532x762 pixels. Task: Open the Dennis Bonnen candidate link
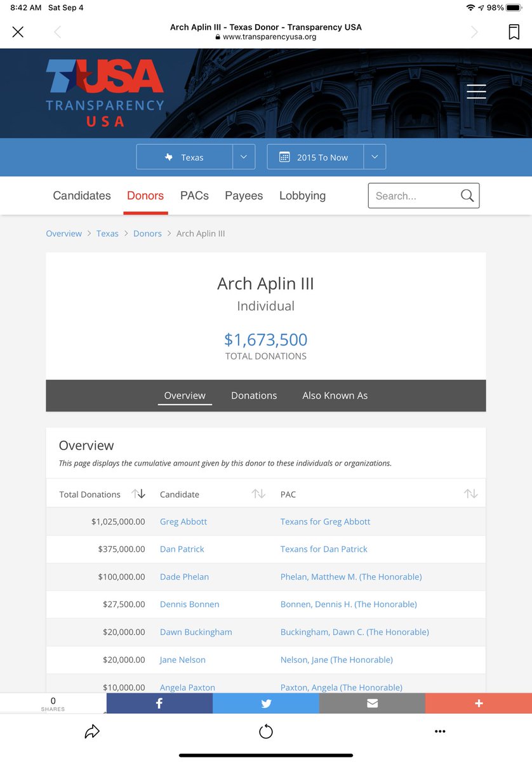(190, 604)
